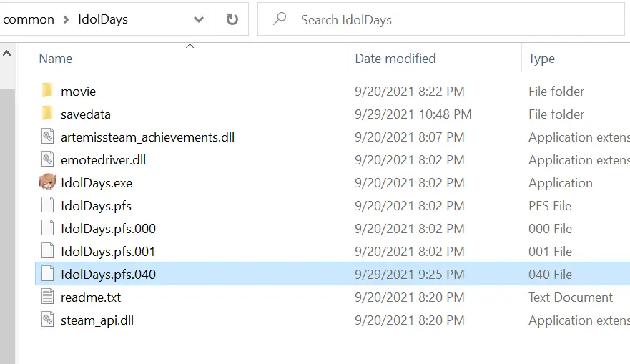Select the IdolDays.pfs file name
The image size is (630, 364).
96,206
